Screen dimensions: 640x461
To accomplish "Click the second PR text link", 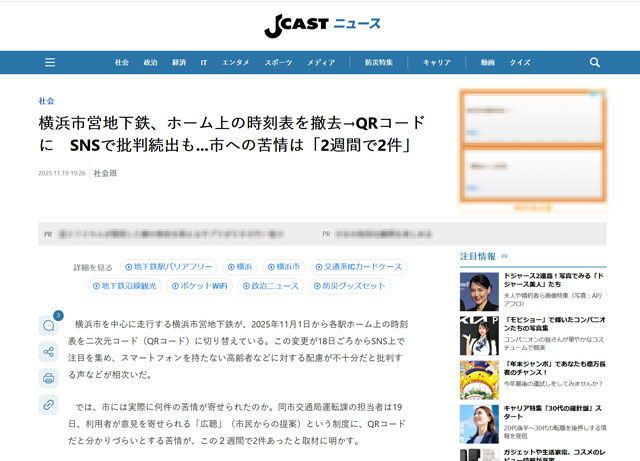I will point(383,234).
